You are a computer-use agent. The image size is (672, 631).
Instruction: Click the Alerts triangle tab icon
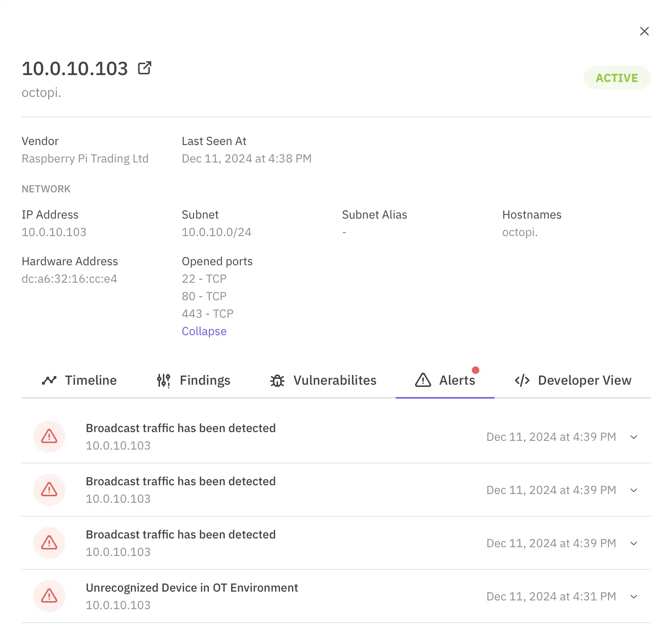coord(423,380)
